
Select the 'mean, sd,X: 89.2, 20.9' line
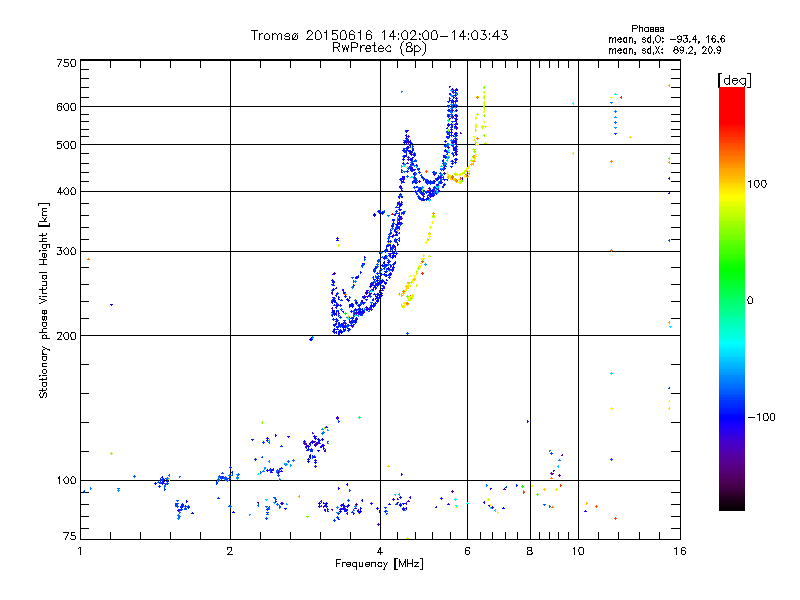coord(664,50)
